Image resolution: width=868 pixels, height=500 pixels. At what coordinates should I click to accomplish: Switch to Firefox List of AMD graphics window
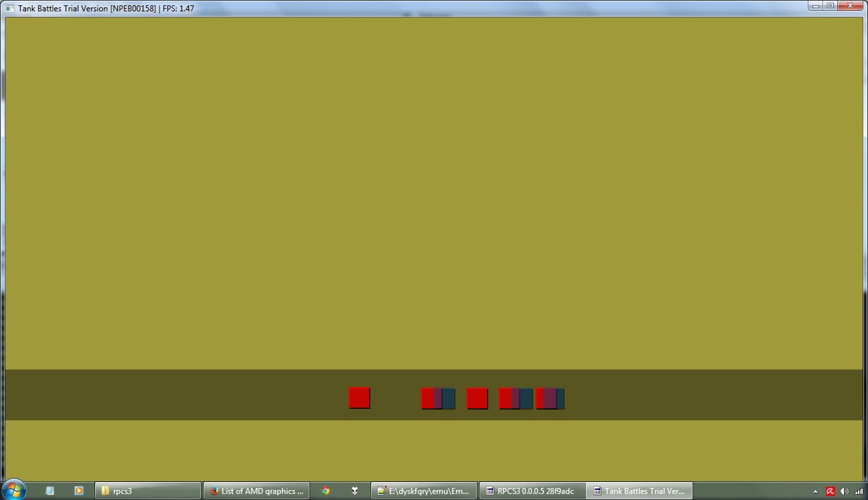point(257,491)
